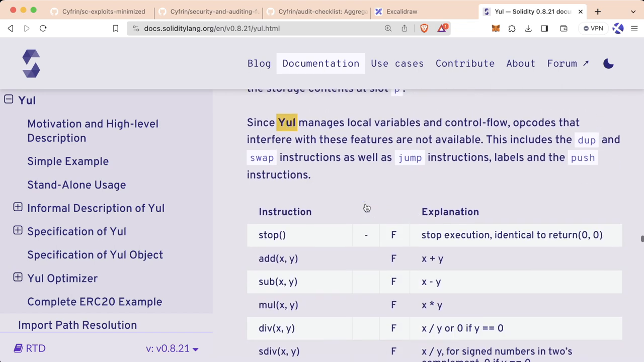
Task: View downloads via the download icon
Action: (x=528, y=28)
